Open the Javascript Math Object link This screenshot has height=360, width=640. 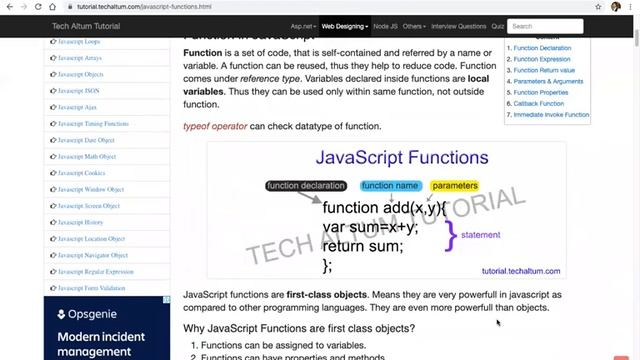point(87,156)
